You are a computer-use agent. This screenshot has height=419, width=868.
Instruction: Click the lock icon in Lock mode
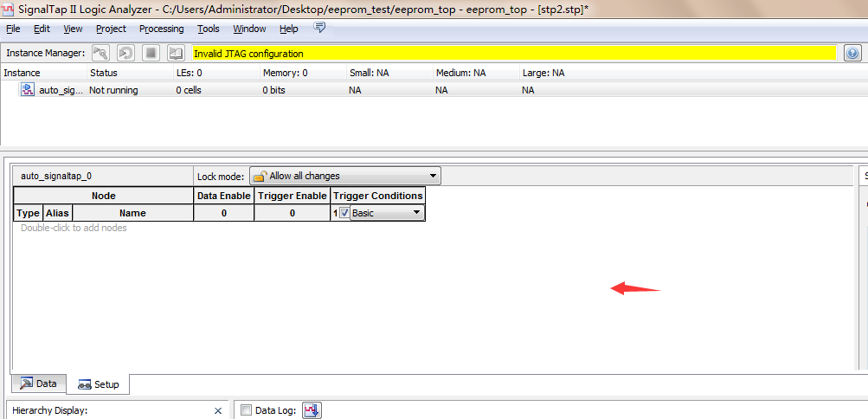[x=260, y=176]
